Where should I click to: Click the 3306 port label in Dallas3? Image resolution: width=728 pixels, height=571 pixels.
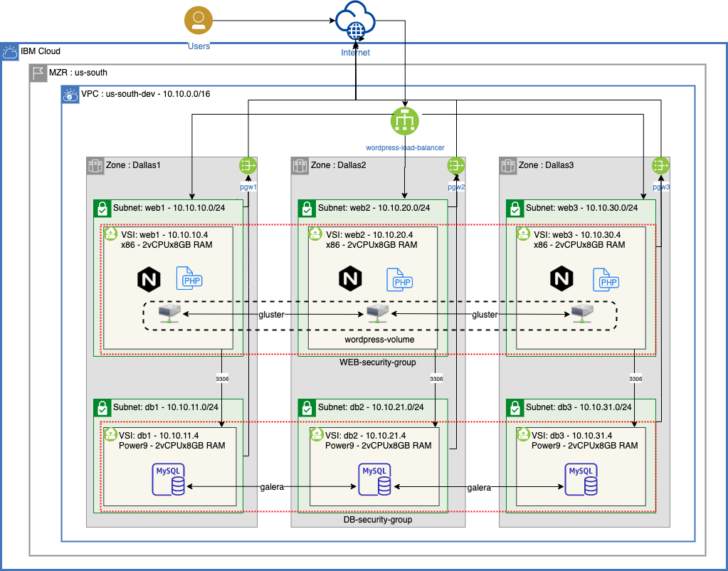point(635,379)
